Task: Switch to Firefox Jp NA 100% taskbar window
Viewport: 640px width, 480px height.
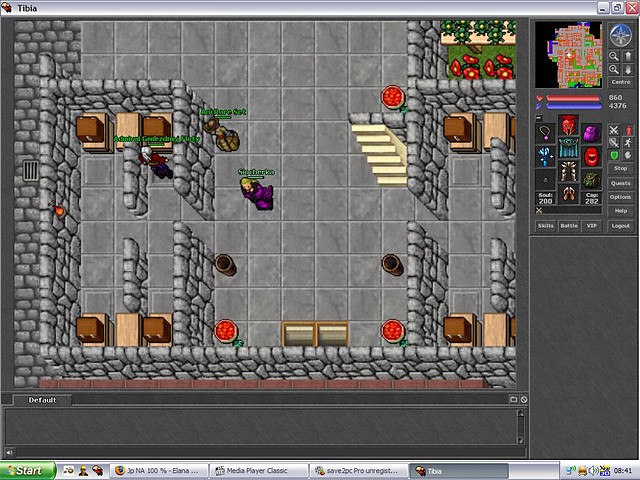Action: click(160, 471)
